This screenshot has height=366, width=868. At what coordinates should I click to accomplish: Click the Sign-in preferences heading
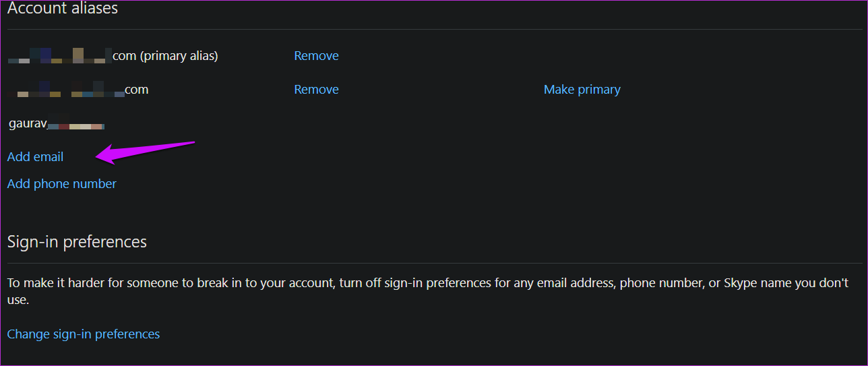(77, 242)
